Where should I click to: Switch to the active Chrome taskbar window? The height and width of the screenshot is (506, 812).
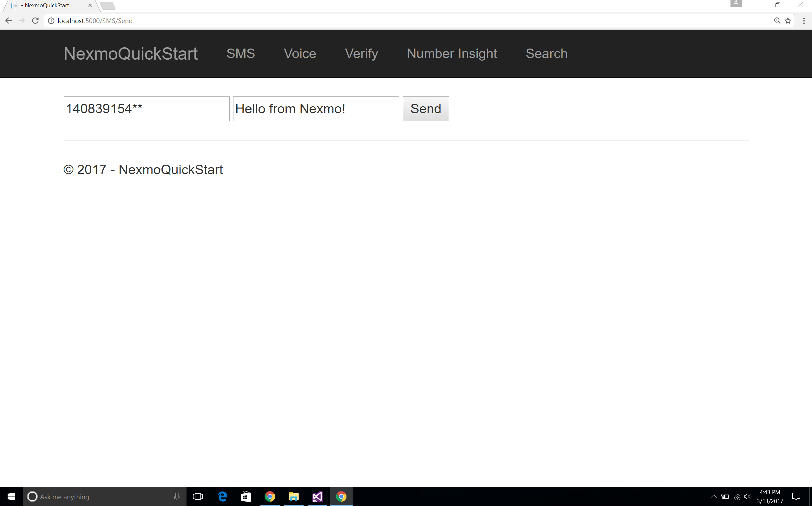click(341, 496)
